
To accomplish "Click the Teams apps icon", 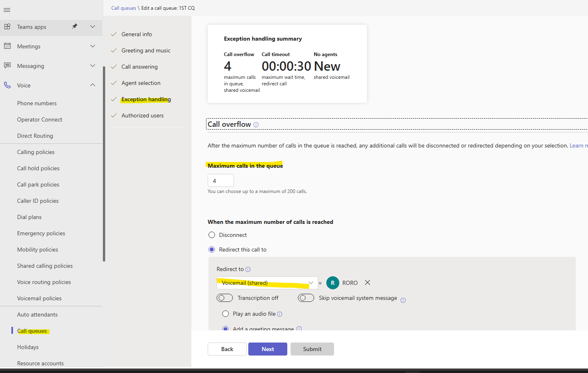I will (x=7, y=26).
